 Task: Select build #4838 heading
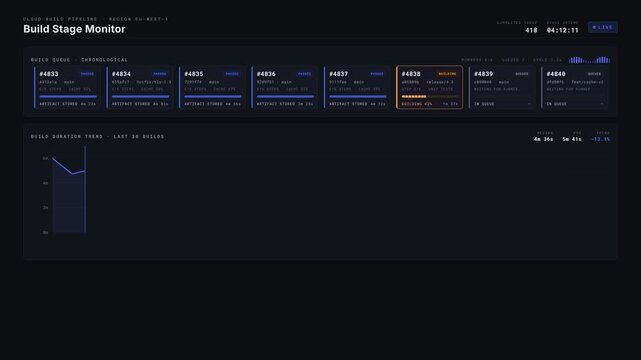coord(411,74)
